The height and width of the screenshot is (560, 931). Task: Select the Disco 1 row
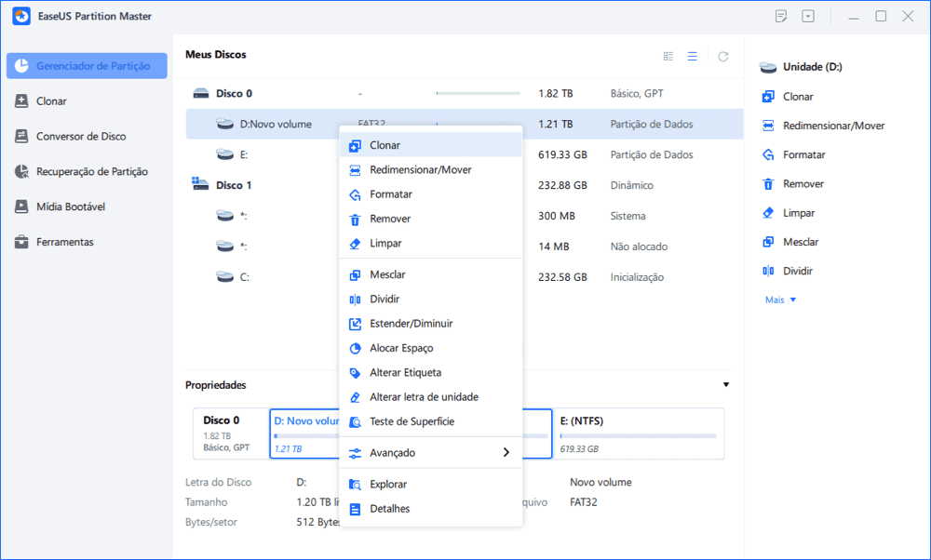(465, 185)
